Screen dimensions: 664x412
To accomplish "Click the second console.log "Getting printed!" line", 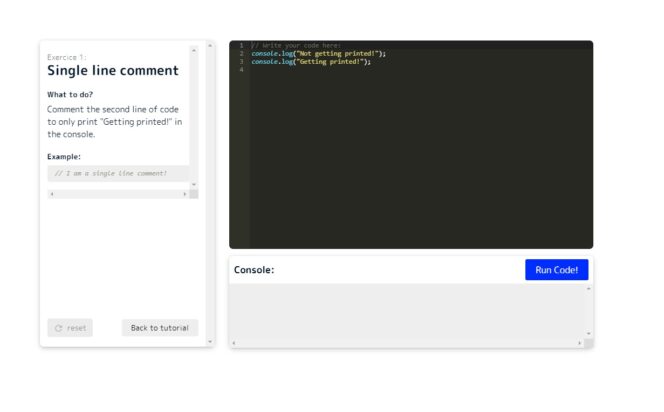I will click(x=311, y=61).
